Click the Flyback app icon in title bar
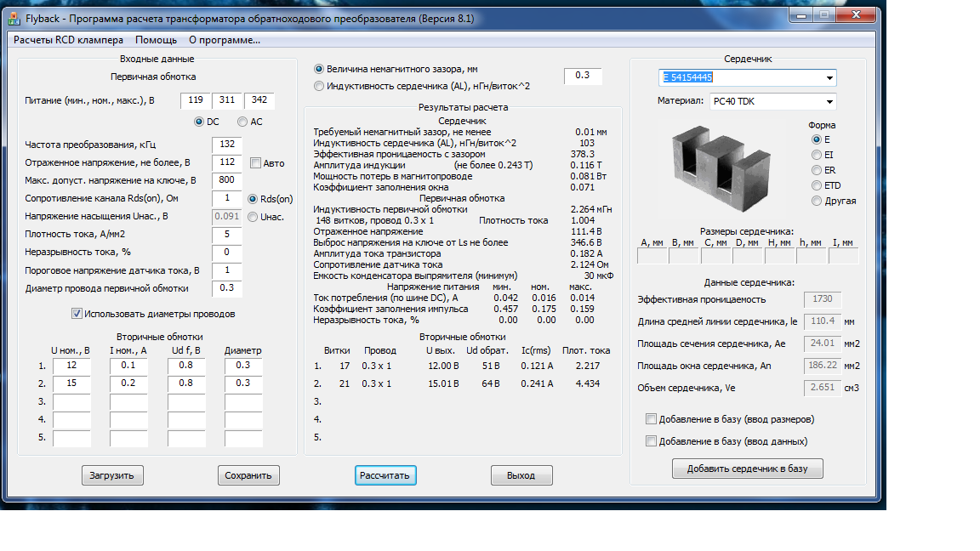 (x=14, y=17)
